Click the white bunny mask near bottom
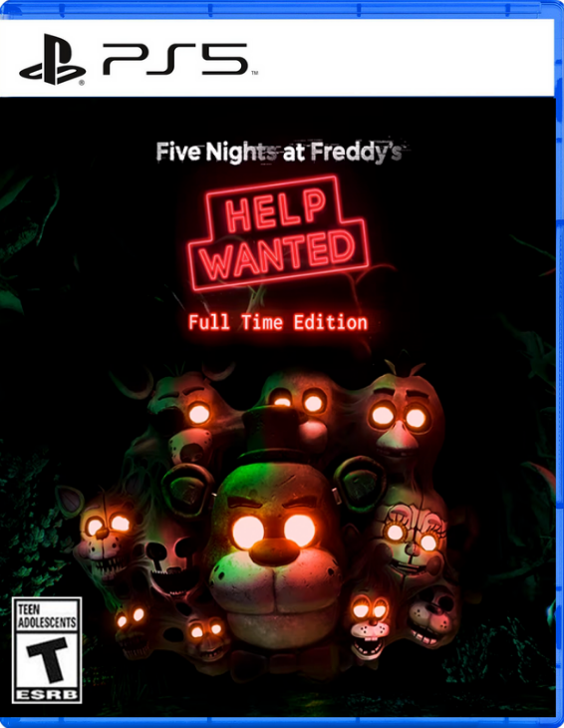564x728 pixels. tap(369, 624)
